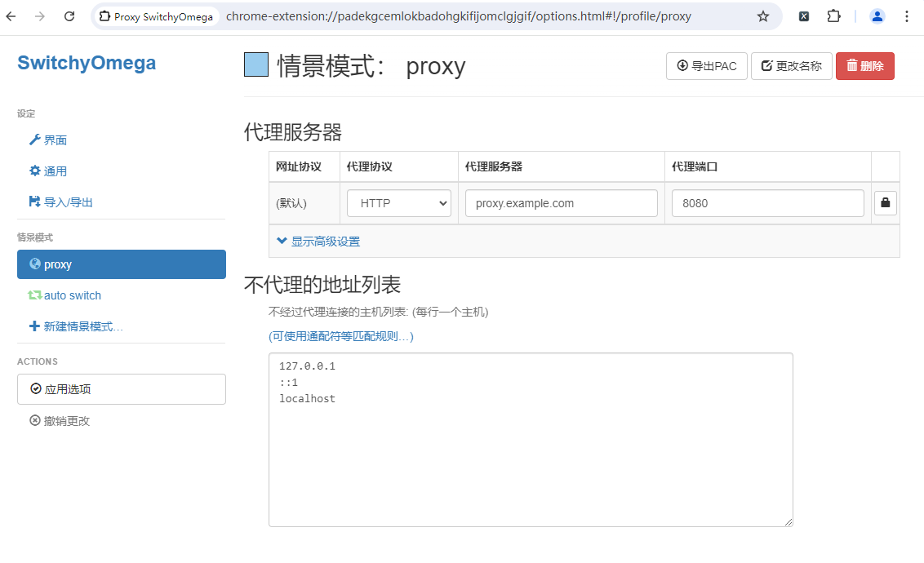Open 导入/导出 via its flag icon
Viewport: 924px width, 563px height.
(x=36, y=202)
